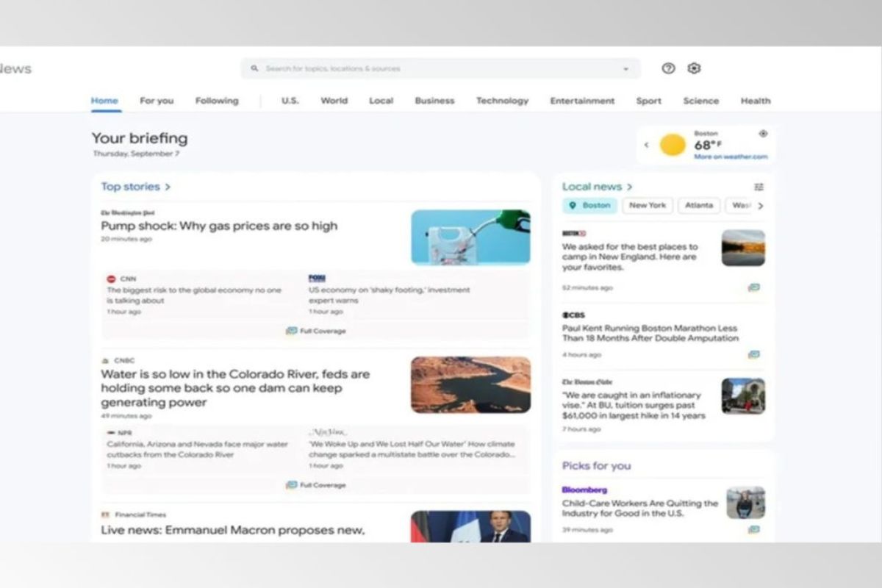This screenshot has height=588, width=882.
Task: Click the search magnifier icon
Action: click(254, 68)
